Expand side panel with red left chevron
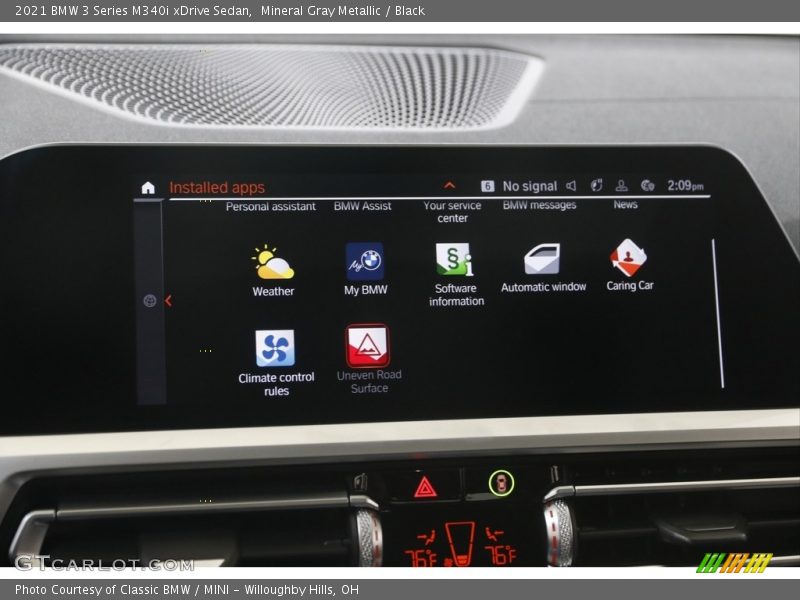Image resolution: width=800 pixels, height=600 pixels. 168,301
